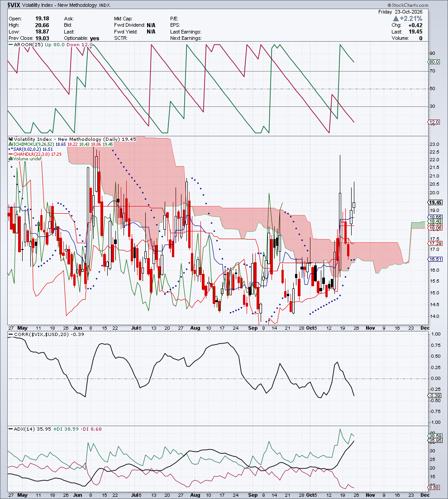Screen dimensions: 448x499
Task: Click the 'Sep' label on price chart axis
Action: pos(253,328)
